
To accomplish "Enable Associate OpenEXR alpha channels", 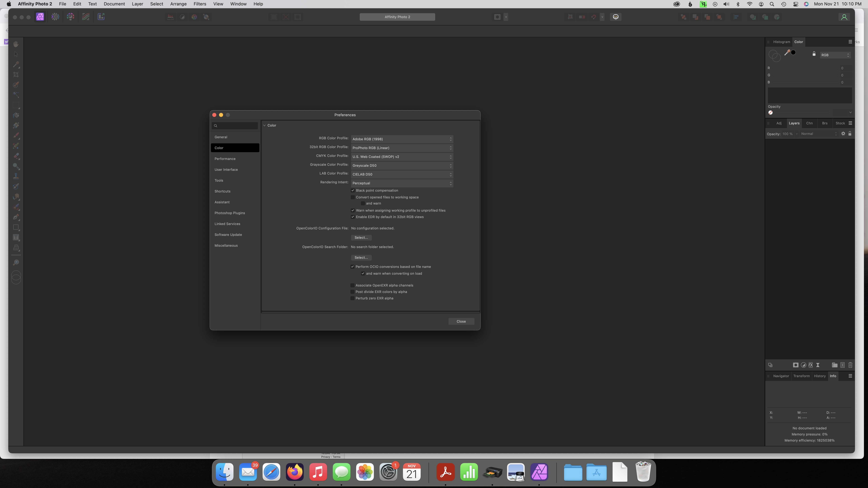I will click(x=352, y=285).
